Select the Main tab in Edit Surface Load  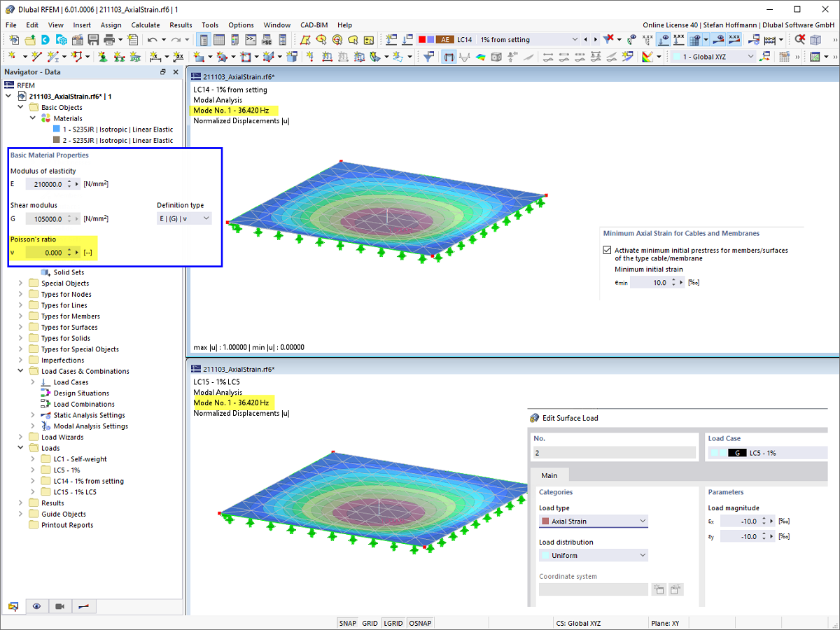pyautogui.click(x=549, y=475)
